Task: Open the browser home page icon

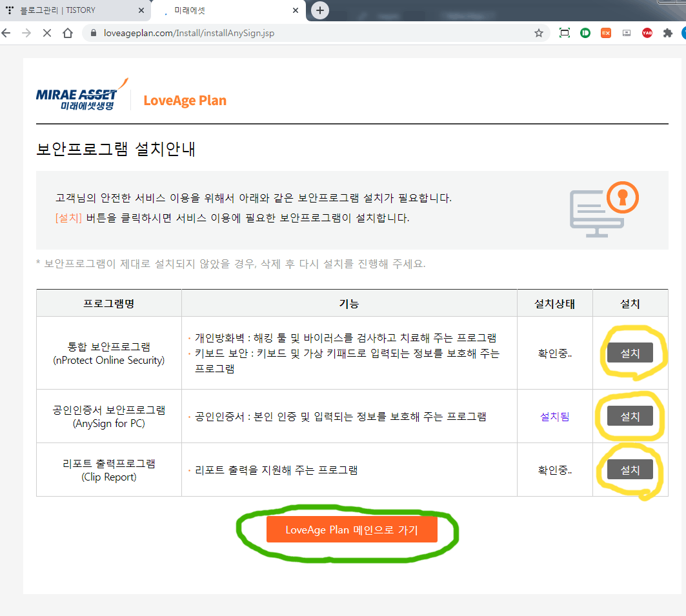Action: tap(68, 33)
